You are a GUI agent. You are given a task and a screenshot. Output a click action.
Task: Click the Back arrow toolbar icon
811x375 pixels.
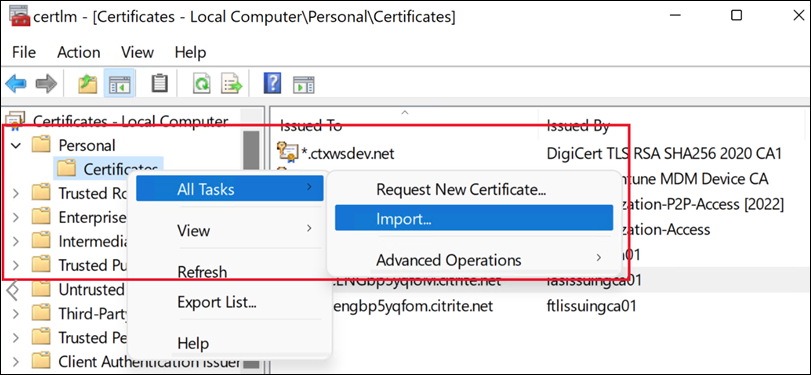16,83
